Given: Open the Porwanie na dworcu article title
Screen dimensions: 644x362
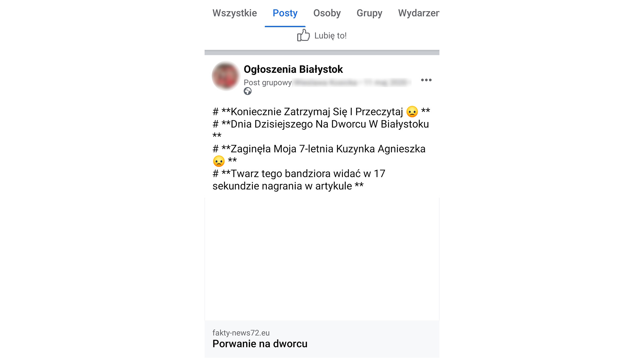Looking at the screenshot, I should pos(260,344).
